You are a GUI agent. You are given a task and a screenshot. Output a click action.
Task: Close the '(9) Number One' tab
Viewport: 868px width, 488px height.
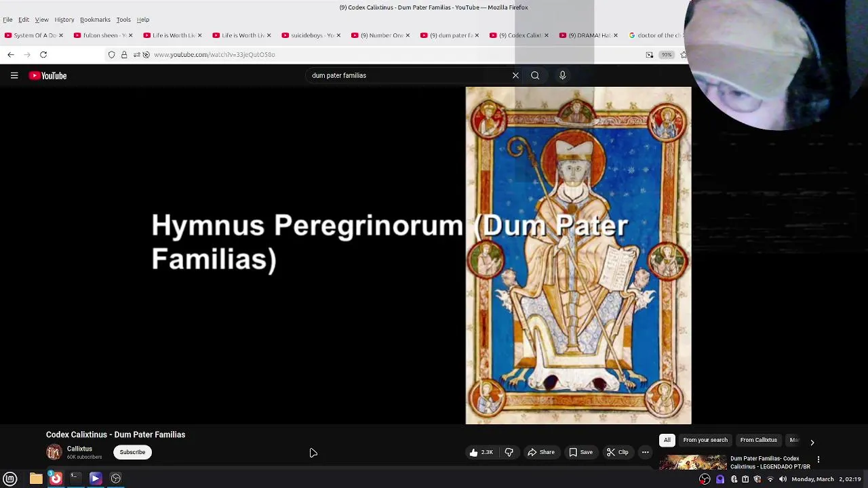pyautogui.click(x=407, y=35)
